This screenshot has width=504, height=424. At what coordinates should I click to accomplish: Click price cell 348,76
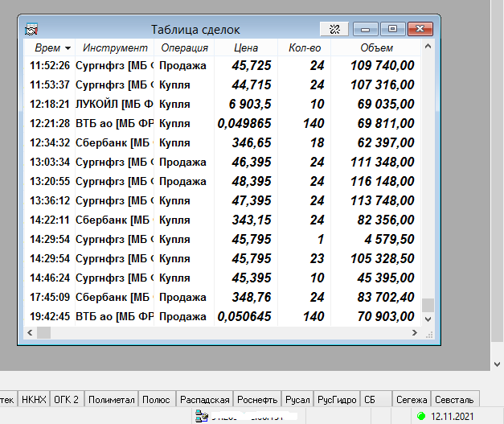pyautogui.click(x=252, y=297)
